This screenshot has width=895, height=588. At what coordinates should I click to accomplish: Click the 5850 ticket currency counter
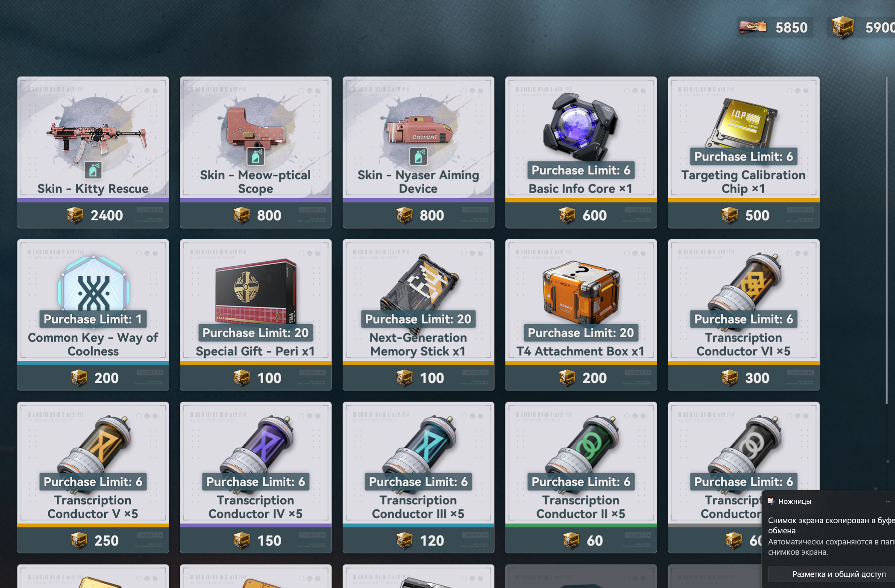pos(773,28)
